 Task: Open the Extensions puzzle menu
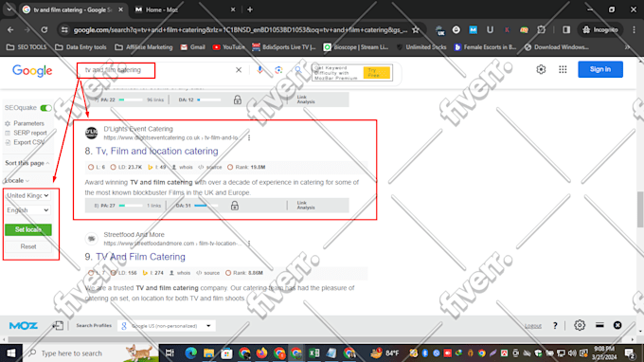point(542,29)
